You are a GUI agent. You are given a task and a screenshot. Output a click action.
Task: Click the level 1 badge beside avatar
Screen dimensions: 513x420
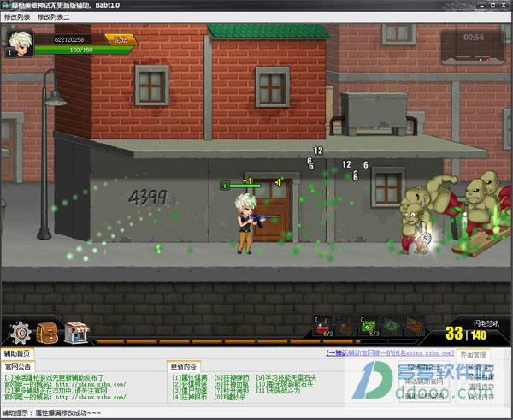(x=9, y=52)
